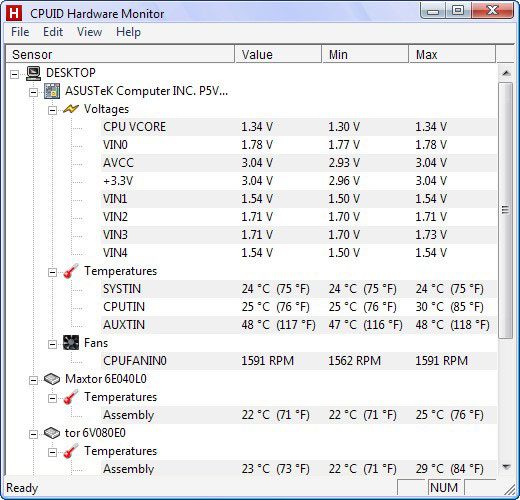Click the CPUID Hardware Monitor title bar icon
Screen dimensions: 520x500
click(x=14, y=13)
